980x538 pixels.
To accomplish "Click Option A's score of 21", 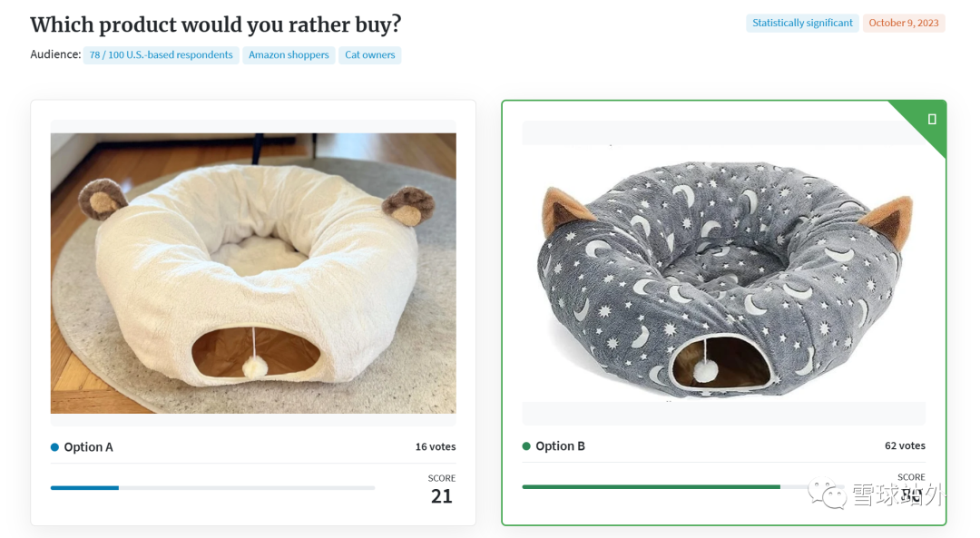I will [441, 496].
